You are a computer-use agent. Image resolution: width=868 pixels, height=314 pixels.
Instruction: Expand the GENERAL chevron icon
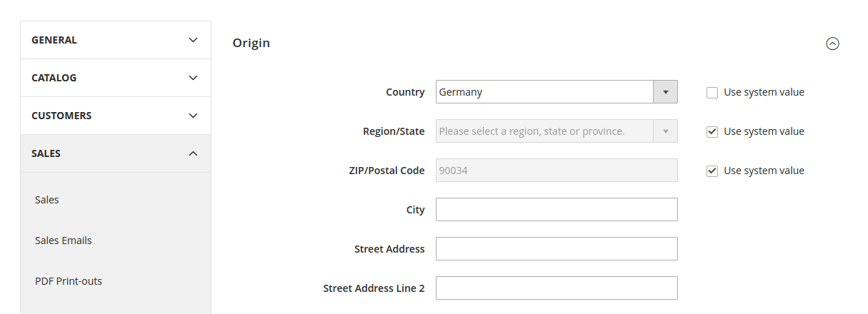click(x=193, y=40)
